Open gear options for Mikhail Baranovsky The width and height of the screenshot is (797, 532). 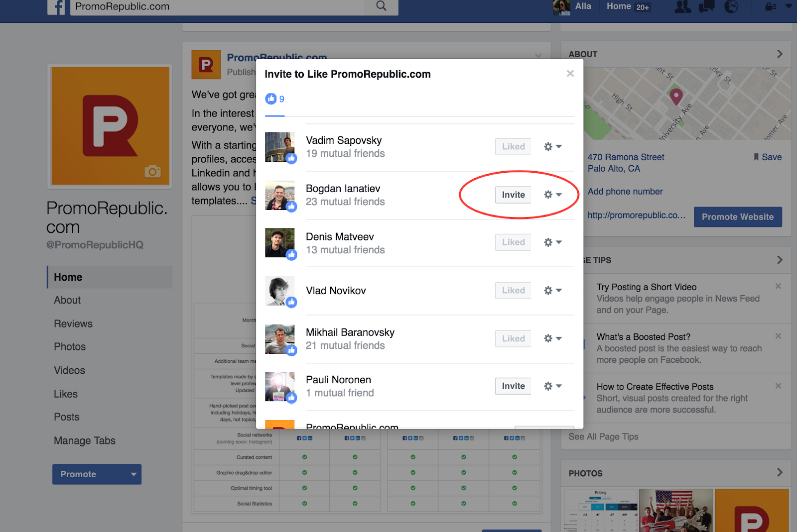(552, 338)
